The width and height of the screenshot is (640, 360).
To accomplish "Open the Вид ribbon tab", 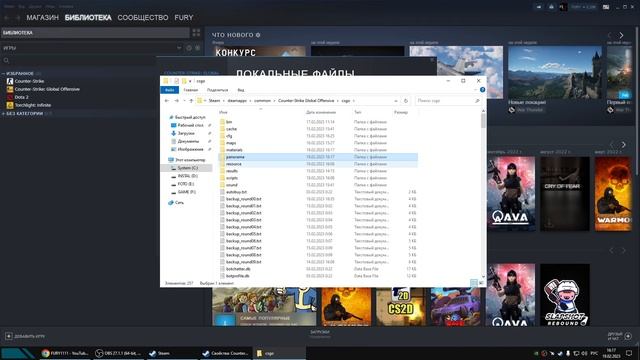I will (x=241, y=90).
